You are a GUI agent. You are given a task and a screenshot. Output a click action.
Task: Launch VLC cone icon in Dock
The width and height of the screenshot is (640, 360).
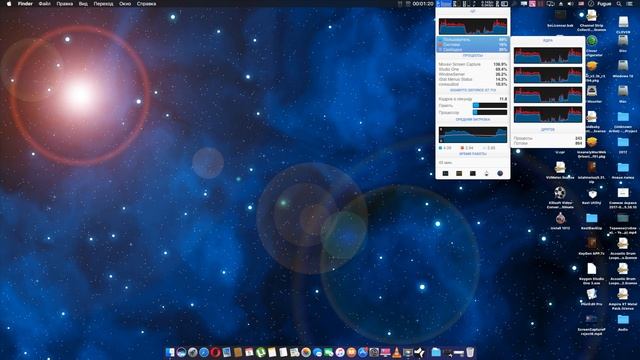(396, 352)
